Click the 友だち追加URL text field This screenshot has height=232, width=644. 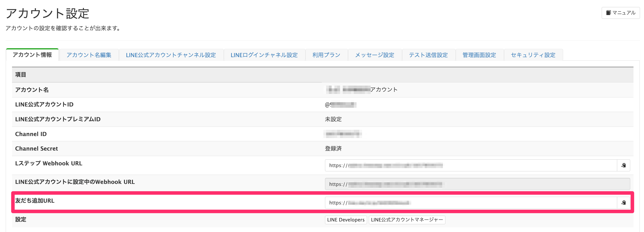click(x=471, y=203)
